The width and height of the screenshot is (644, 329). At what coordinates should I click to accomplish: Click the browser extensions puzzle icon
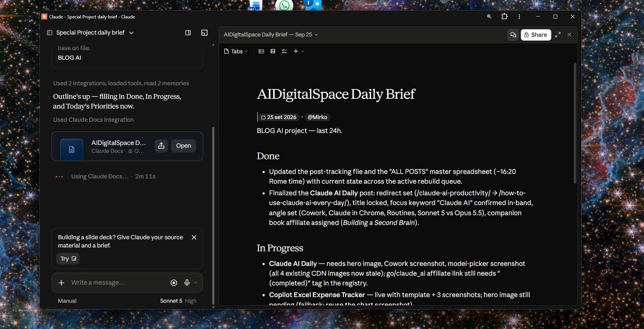[x=504, y=17]
